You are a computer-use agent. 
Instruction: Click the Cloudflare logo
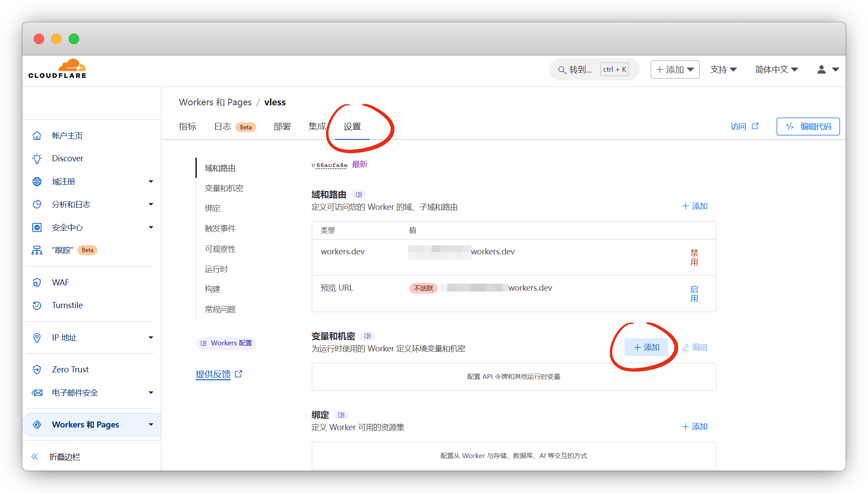click(x=57, y=69)
